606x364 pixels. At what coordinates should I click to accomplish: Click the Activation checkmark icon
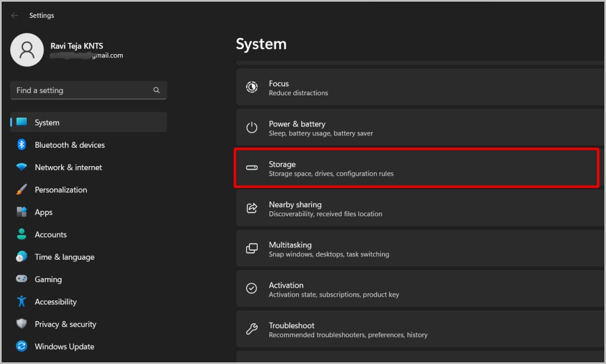(x=252, y=289)
